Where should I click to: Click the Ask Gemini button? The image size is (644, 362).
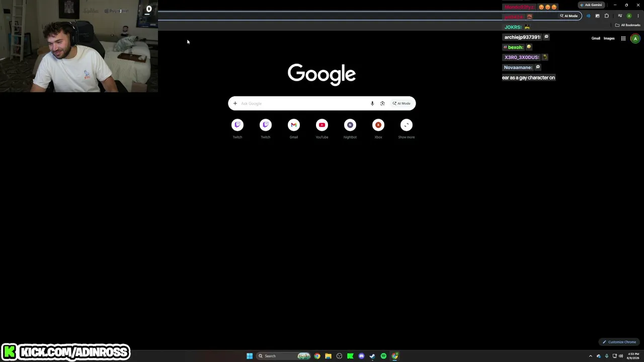pyautogui.click(x=591, y=5)
